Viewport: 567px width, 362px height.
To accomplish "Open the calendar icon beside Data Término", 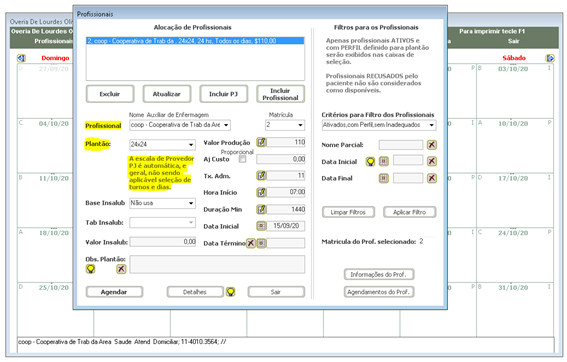I will pyautogui.click(x=261, y=243).
